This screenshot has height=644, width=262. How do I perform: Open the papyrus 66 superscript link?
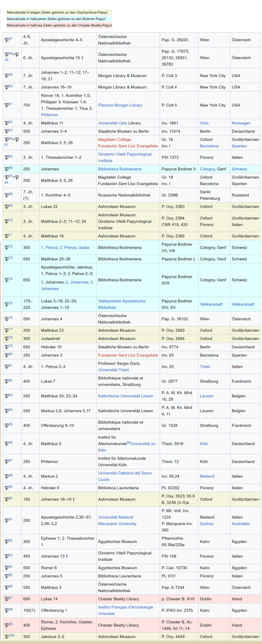(10, 168)
